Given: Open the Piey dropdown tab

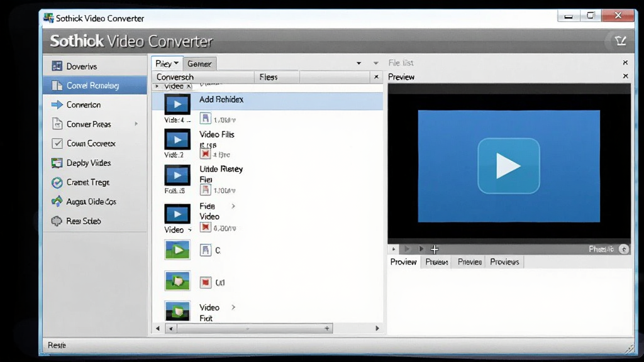Looking at the screenshot, I should point(167,63).
